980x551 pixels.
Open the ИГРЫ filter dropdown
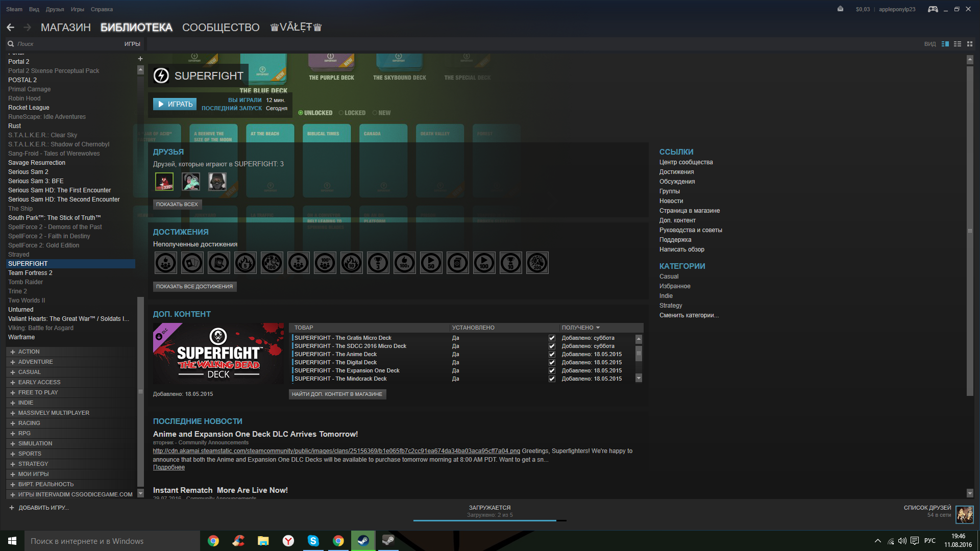pos(132,44)
